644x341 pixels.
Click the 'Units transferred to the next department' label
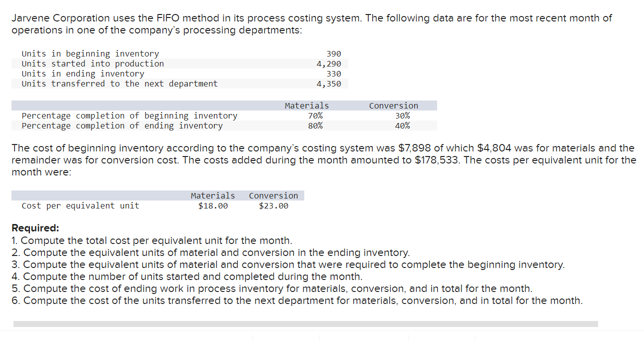[120, 83]
